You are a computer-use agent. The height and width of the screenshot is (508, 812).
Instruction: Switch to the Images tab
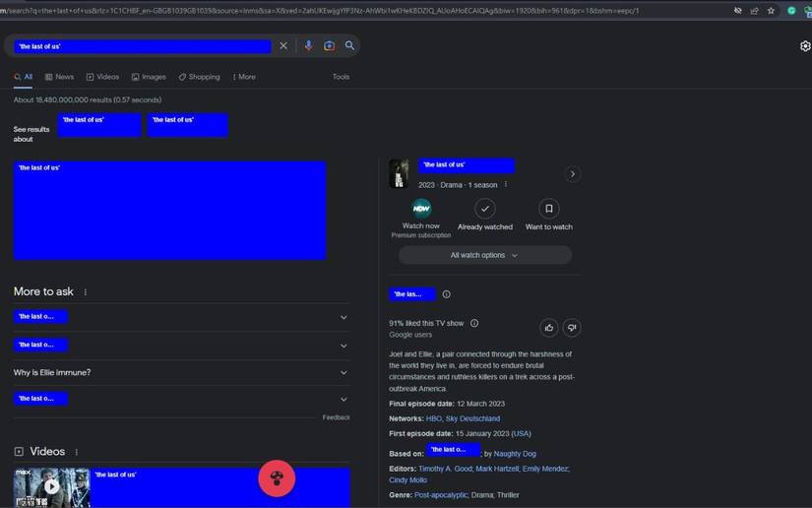[x=149, y=77]
